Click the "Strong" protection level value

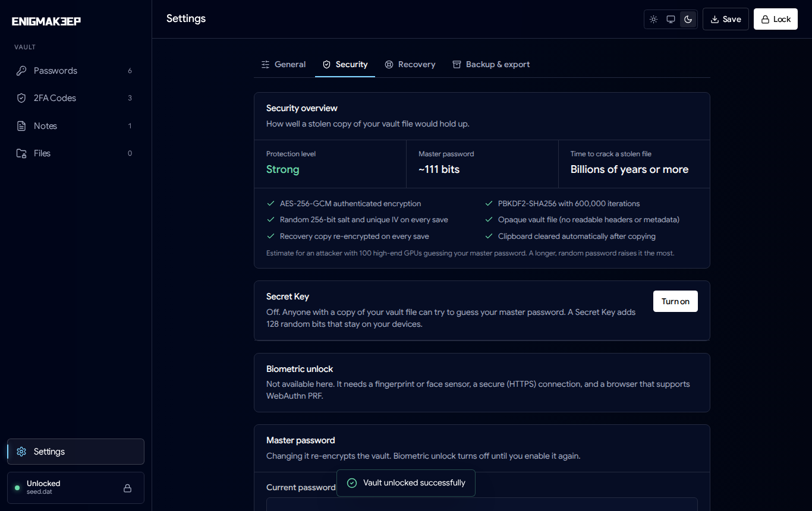283,169
